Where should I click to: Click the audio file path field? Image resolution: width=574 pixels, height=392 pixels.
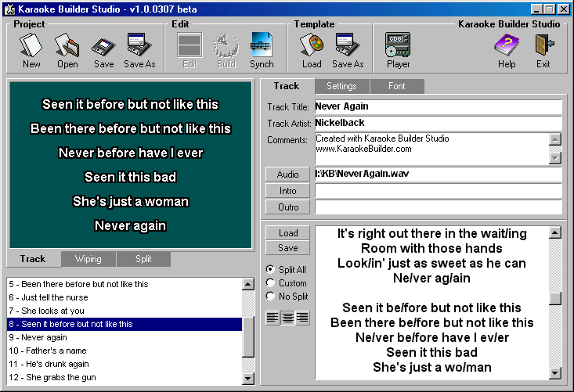pos(439,174)
